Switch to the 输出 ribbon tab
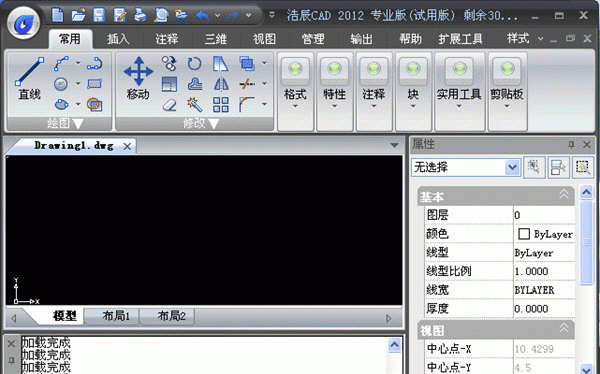Image resolution: width=600 pixels, height=374 pixels. pyautogui.click(x=361, y=39)
